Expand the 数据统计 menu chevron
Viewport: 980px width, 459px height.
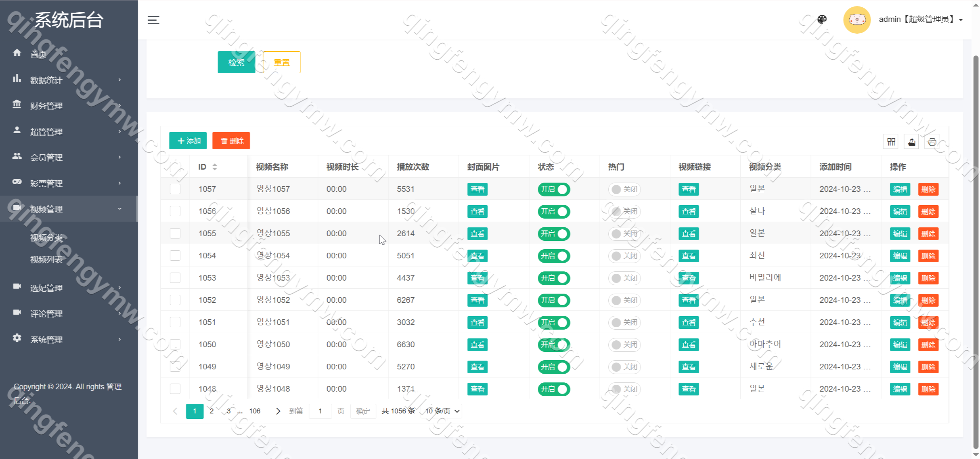(x=120, y=80)
